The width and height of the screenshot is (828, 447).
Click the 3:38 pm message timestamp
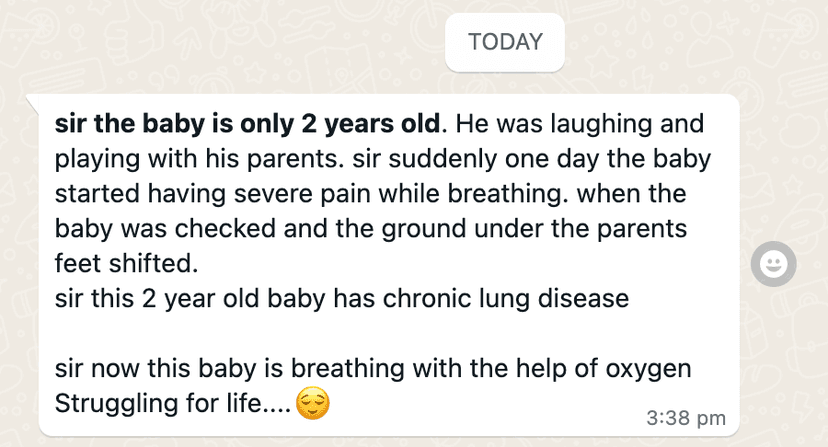(686, 417)
